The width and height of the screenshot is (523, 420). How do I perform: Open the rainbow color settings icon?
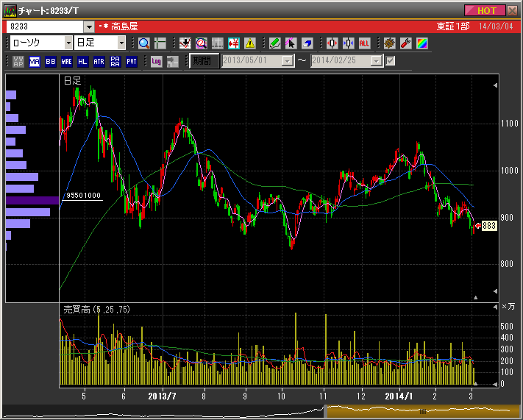421,43
